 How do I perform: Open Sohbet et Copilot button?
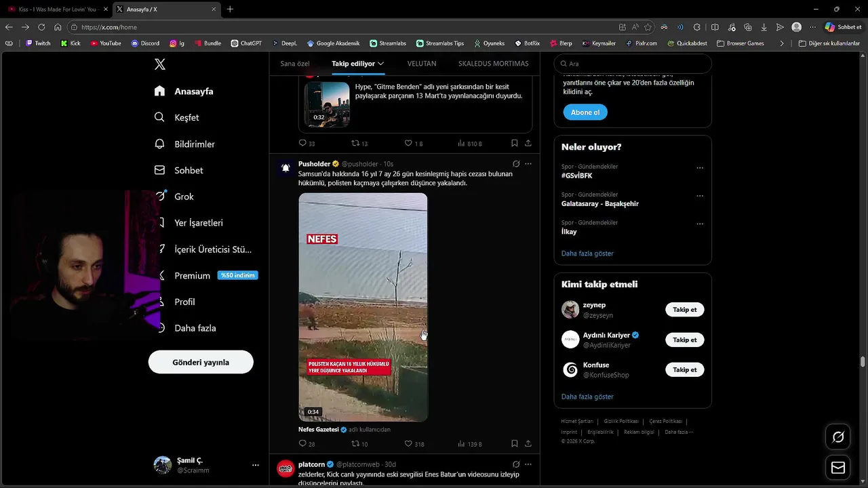(x=843, y=27)
